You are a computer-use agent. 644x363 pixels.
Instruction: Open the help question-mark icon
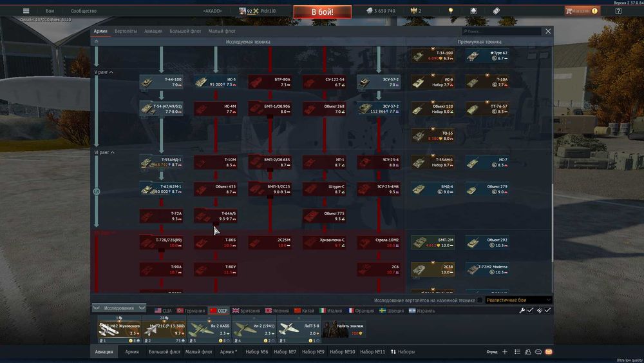pos(618,11)
